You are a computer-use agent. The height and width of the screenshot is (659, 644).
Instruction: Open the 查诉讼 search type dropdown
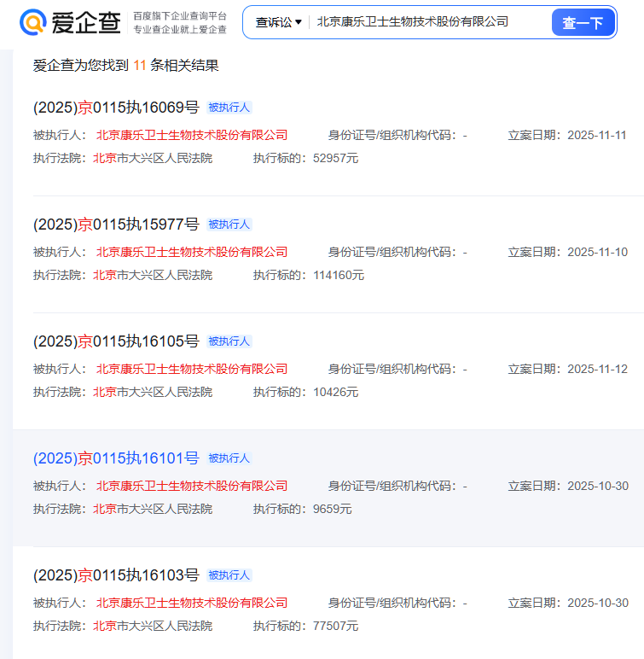278,22
